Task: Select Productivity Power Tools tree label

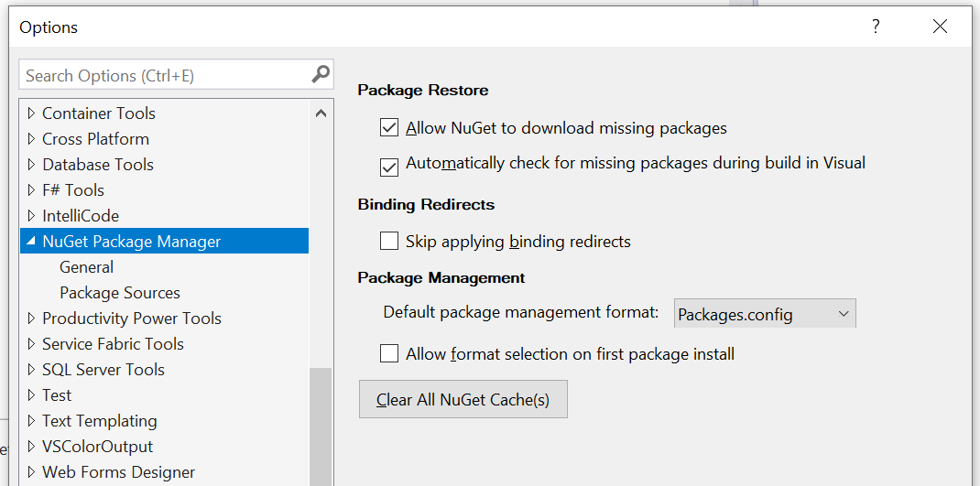Action: [x=132, y=318]
